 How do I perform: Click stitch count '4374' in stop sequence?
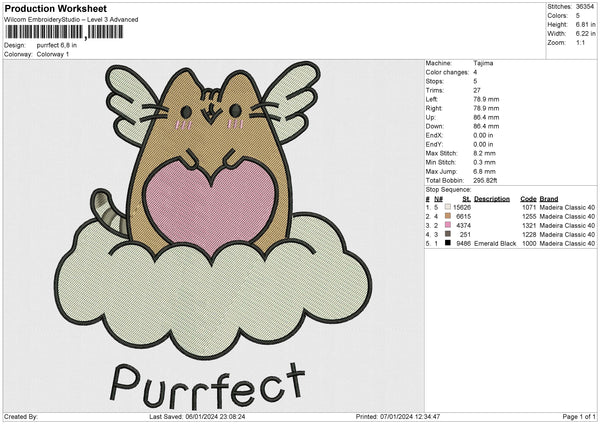(x=463, y=225)
